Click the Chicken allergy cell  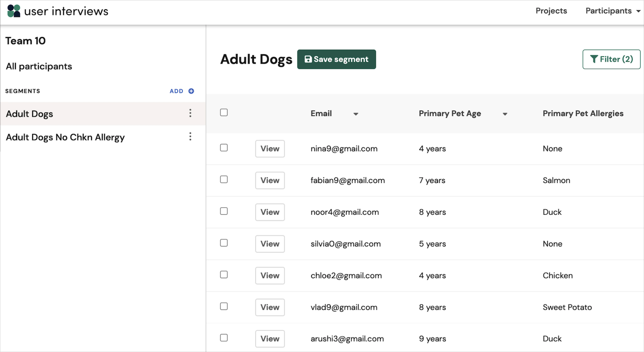[558, 276]
